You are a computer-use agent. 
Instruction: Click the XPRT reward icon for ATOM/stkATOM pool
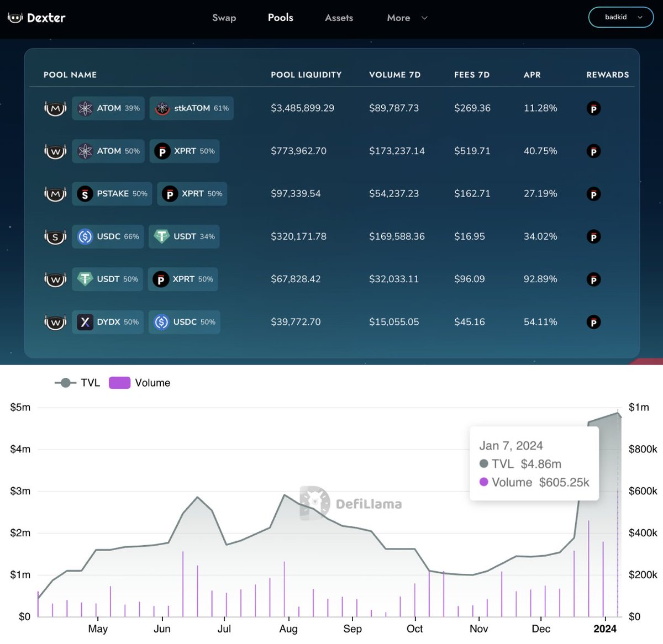coord(593,108)
